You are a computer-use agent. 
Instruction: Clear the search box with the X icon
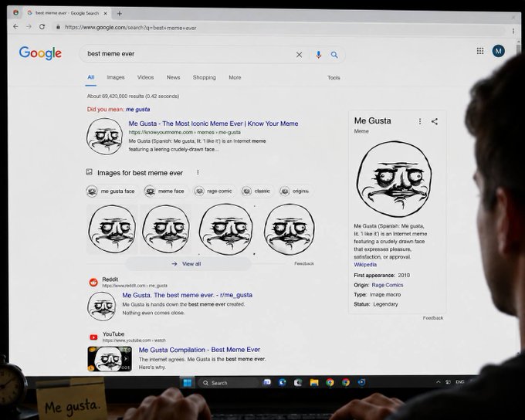(x=299, y=55)
